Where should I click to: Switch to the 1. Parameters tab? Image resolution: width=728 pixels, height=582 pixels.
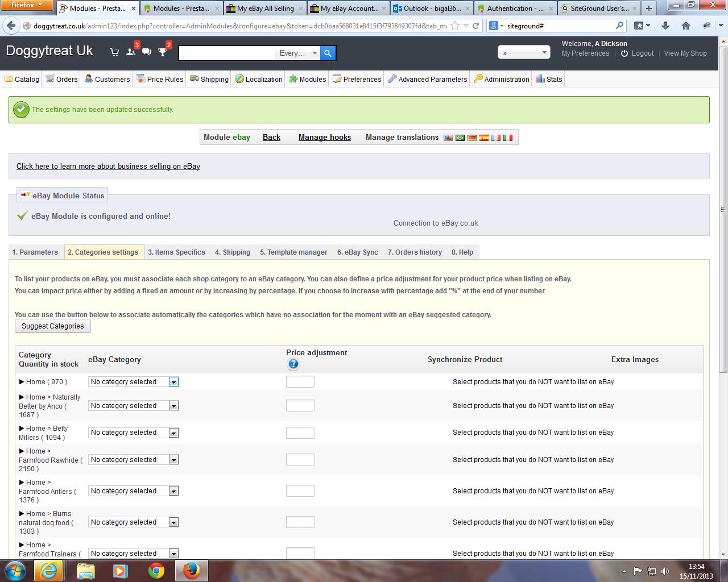point(35,252)
